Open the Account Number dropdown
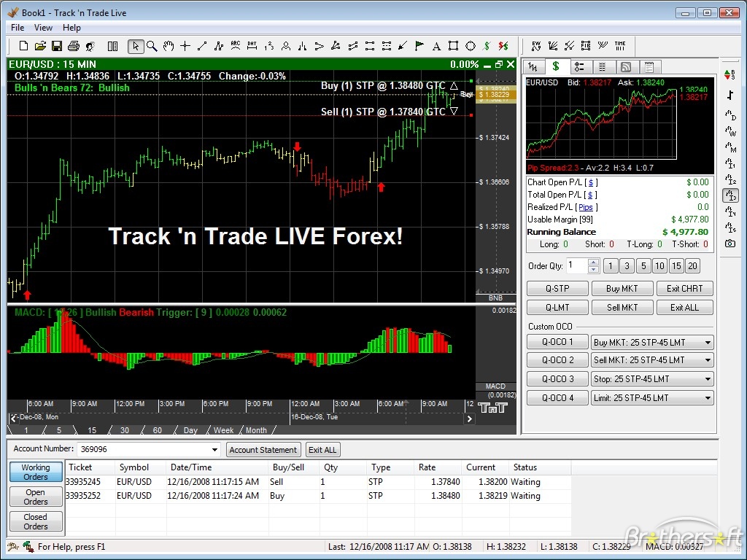The width and height of the screenshot is (747, 560). click(x=214, y=449)
